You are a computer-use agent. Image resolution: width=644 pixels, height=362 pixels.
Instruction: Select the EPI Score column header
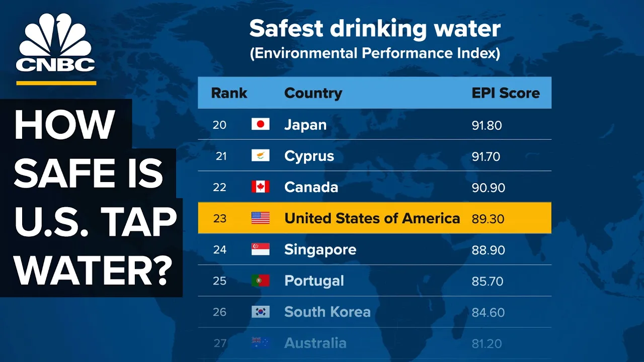point(505,93)
